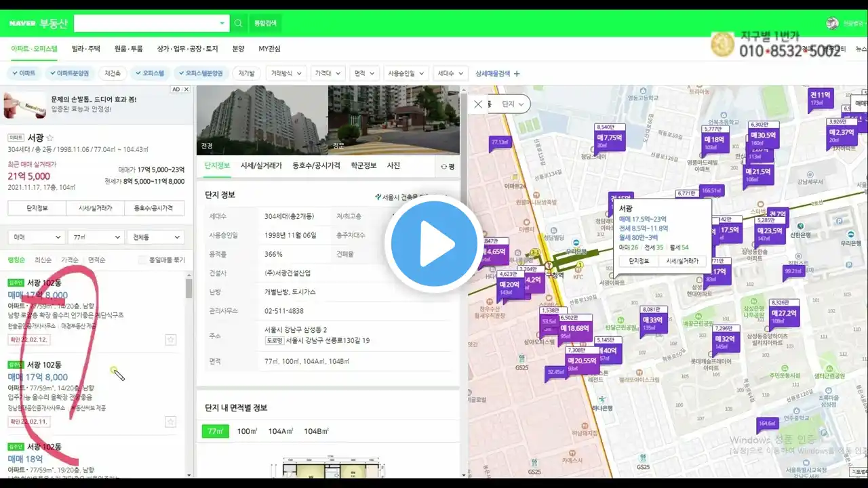Click the 매 2.37억 map marker

[842, 135]
